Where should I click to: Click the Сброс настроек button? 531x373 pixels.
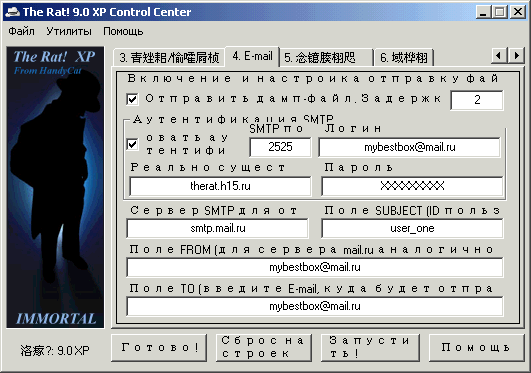pyautogui.click(x=264, y=348)
